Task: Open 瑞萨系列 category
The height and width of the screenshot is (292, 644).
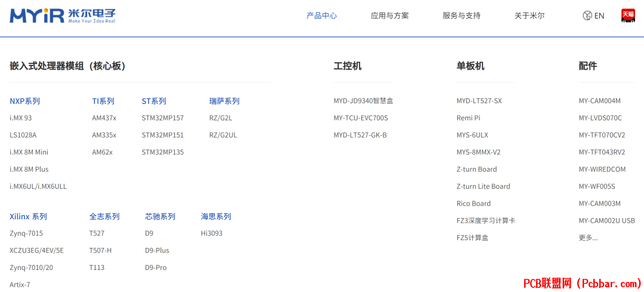Action: click(224, 101)
